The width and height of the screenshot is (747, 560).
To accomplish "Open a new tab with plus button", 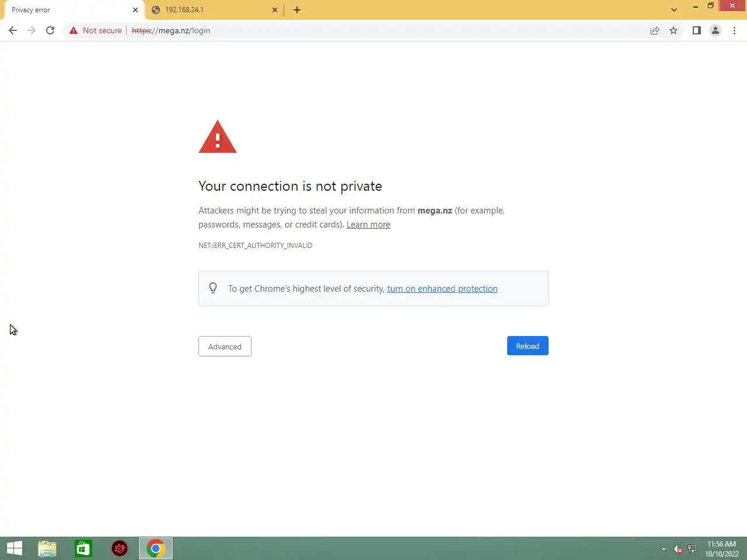I will point(297,10).
